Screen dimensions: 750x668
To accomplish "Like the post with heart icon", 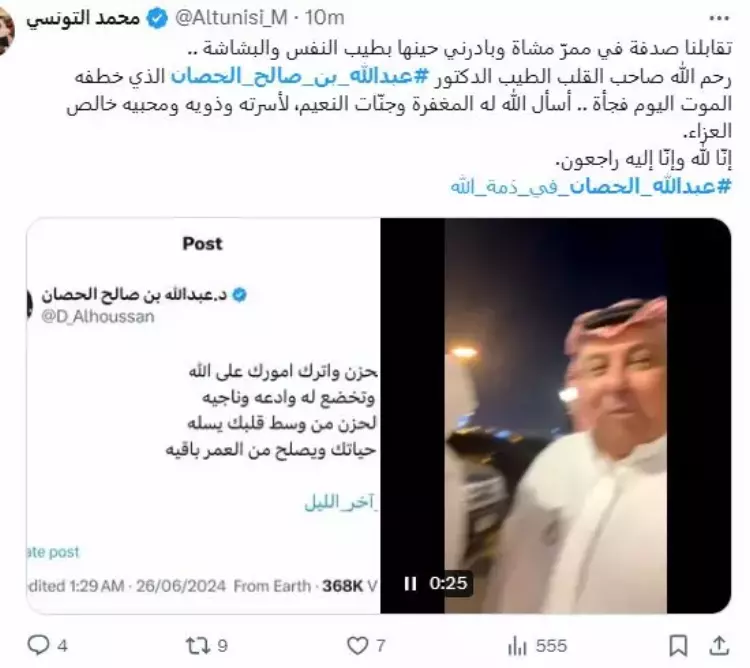I will coord(357,646).
